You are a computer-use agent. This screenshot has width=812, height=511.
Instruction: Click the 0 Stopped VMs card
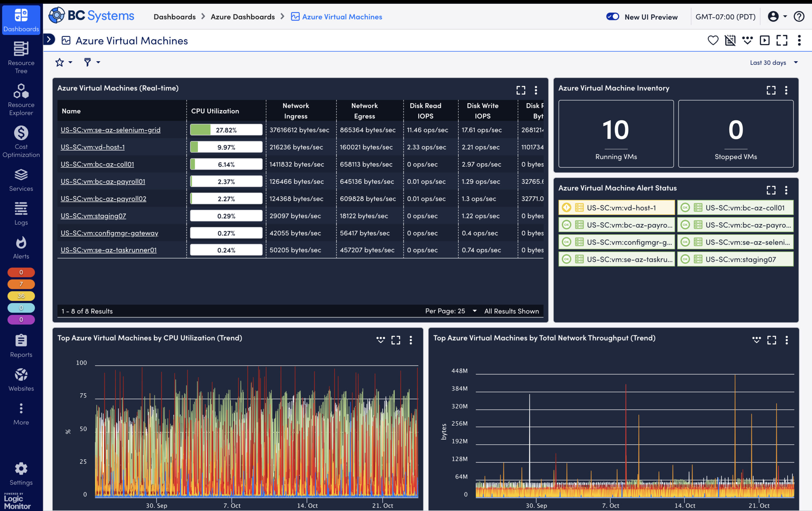tap(736, 134)
